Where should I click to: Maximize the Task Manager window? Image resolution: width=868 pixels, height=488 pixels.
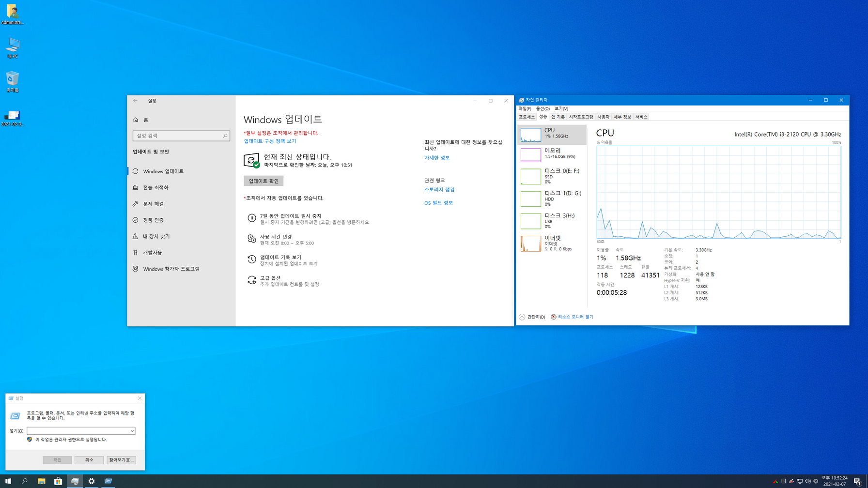pos(826,100)
